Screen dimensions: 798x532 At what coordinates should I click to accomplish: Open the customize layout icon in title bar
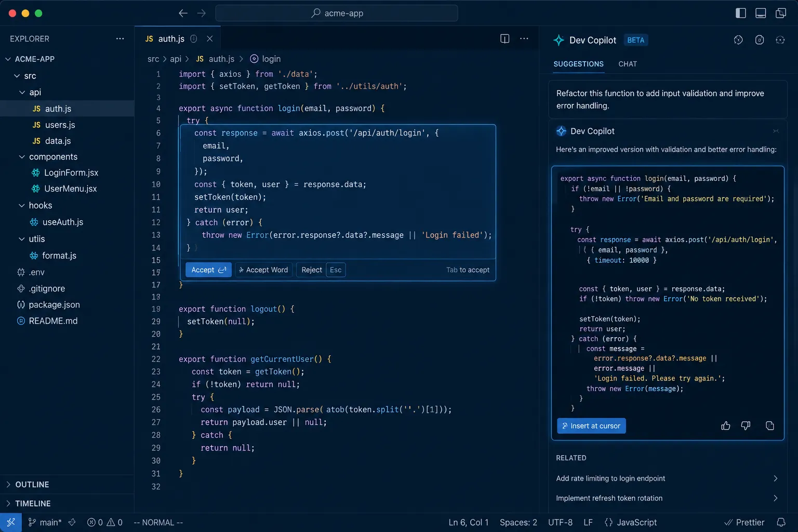(x=781, y=13)
